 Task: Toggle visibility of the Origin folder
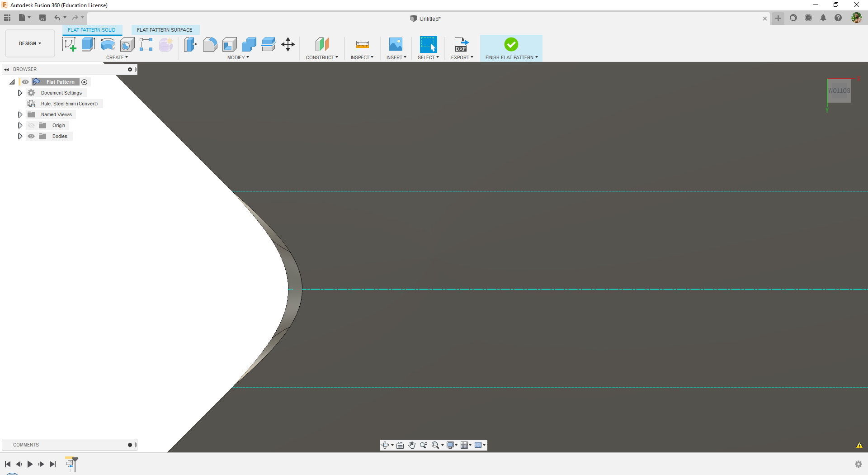[x=31, y=125]
